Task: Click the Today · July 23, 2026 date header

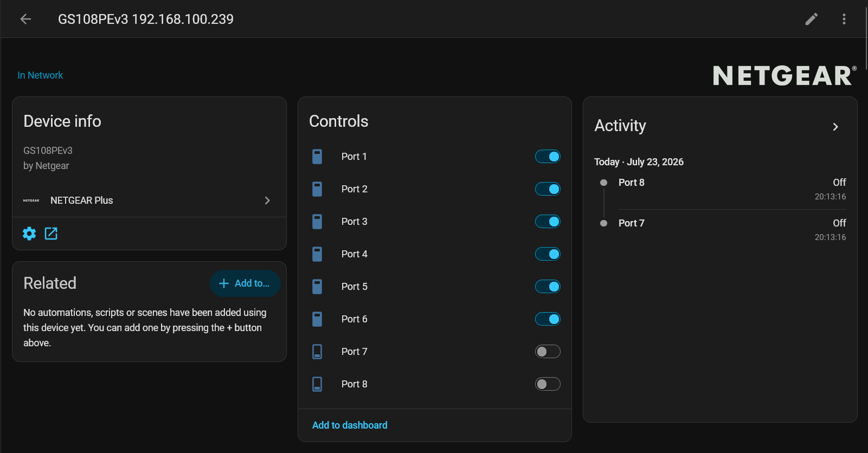Action: tap(639, 162)
